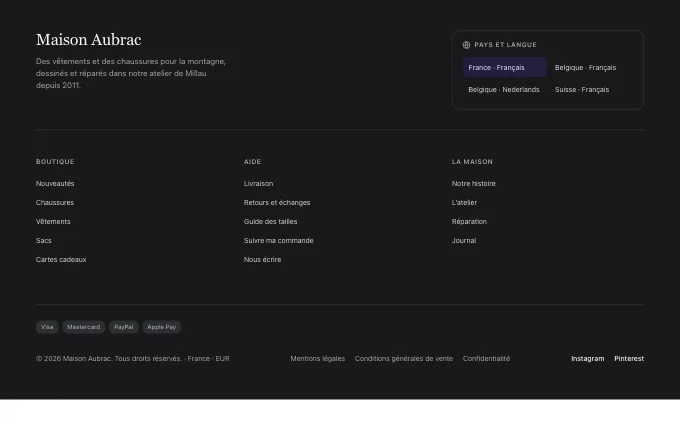The height and width of the screenshot is (425, 680).
Task: Click the globe icon beside Pays et langue
Action: coord(466,45)
